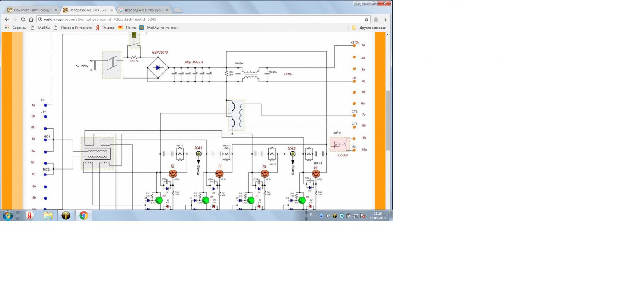Click the address bar URL field
This screenshot has height=288, width=644.
201,19
